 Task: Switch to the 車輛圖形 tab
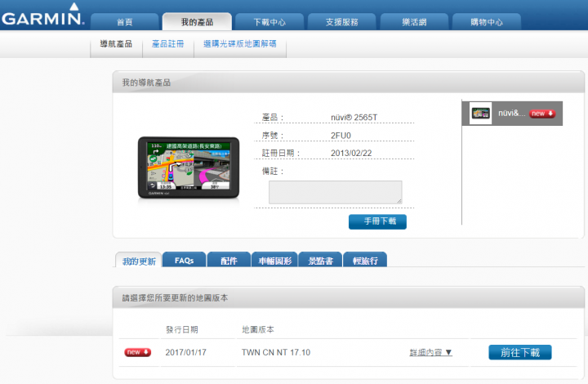275,260
